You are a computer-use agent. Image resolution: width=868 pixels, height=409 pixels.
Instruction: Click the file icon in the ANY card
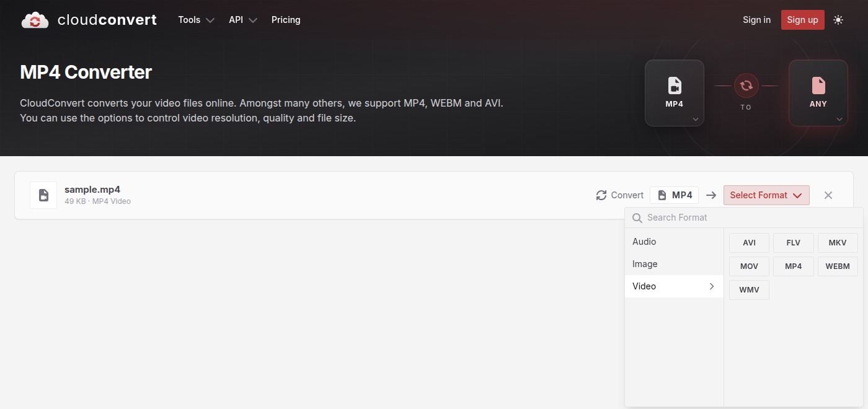(x=818, y=86)
